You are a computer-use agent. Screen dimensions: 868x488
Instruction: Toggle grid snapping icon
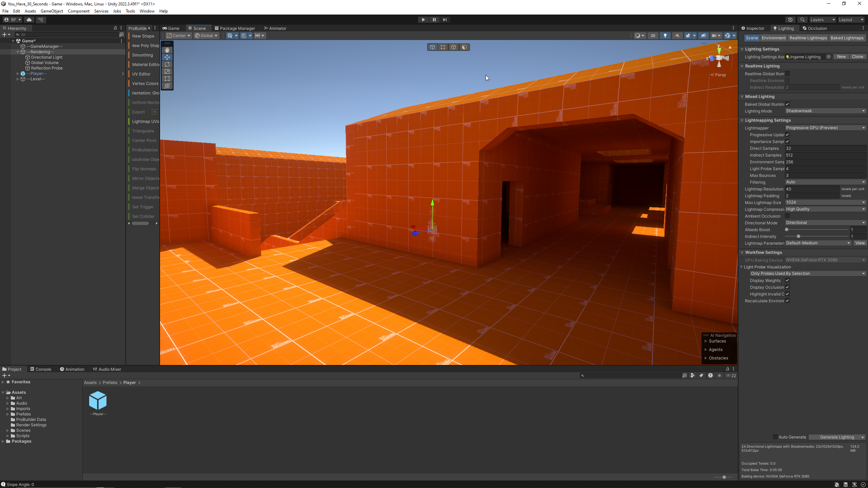click(x=244, y=36)
